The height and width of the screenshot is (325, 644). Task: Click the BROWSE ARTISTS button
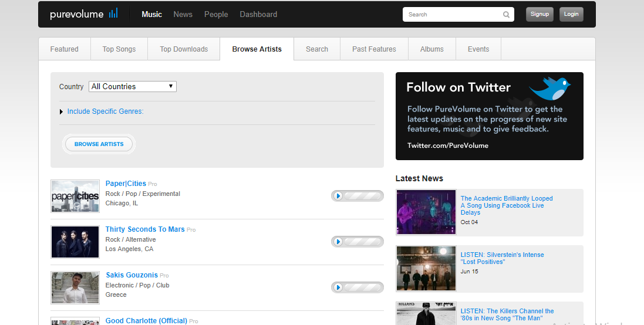coord(99,144)
